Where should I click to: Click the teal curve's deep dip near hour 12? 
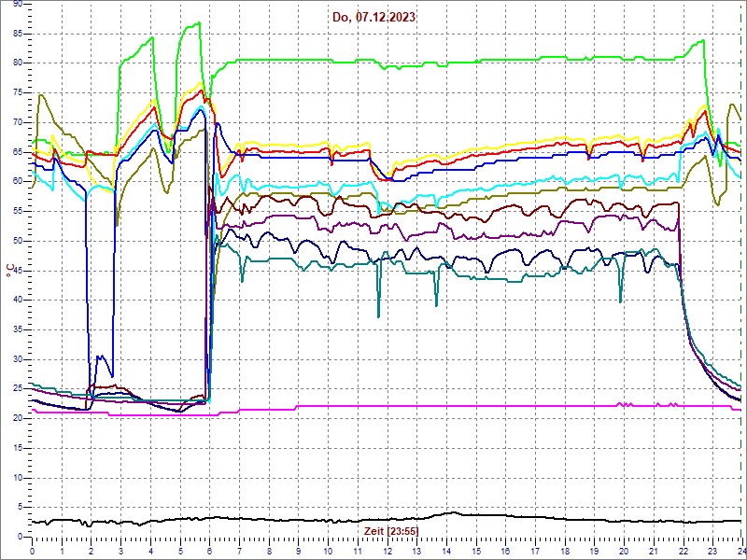378,316
